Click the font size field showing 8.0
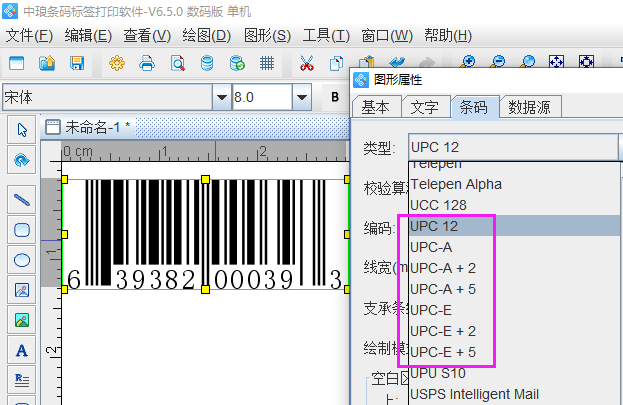Image resolution: width=623 pixels, height=405 pixels. click(262, 97)
